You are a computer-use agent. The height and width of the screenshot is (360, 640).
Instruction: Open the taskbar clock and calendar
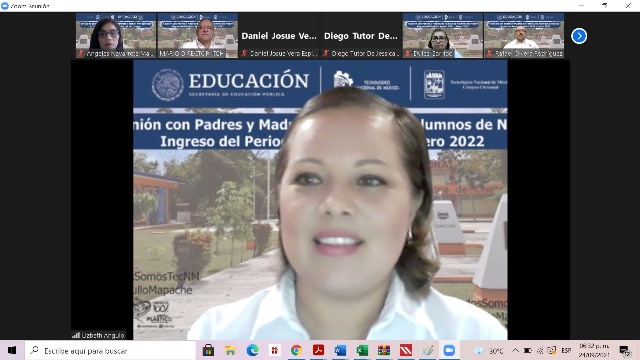click(594, 351)
